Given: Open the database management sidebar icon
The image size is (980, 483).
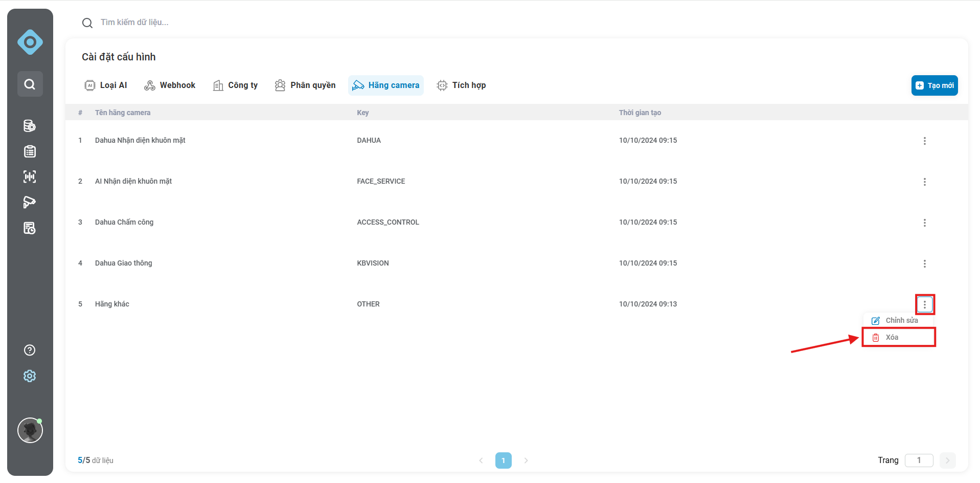Looking at the screenshot, I should coord(30,126).
